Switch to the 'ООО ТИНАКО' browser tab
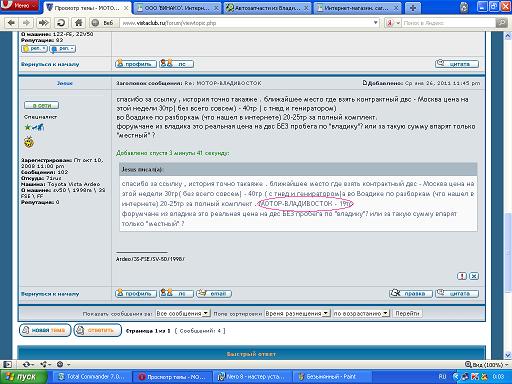The height and width of the screenshot is (384, 512). pos(178,8)
